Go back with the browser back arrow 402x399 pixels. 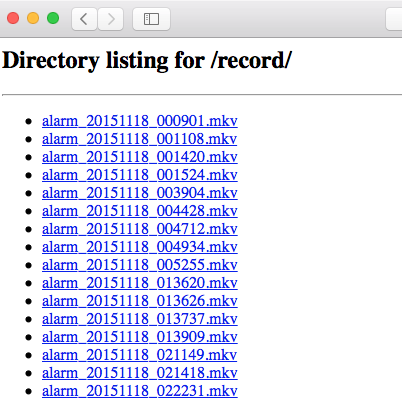pos(84,19)
